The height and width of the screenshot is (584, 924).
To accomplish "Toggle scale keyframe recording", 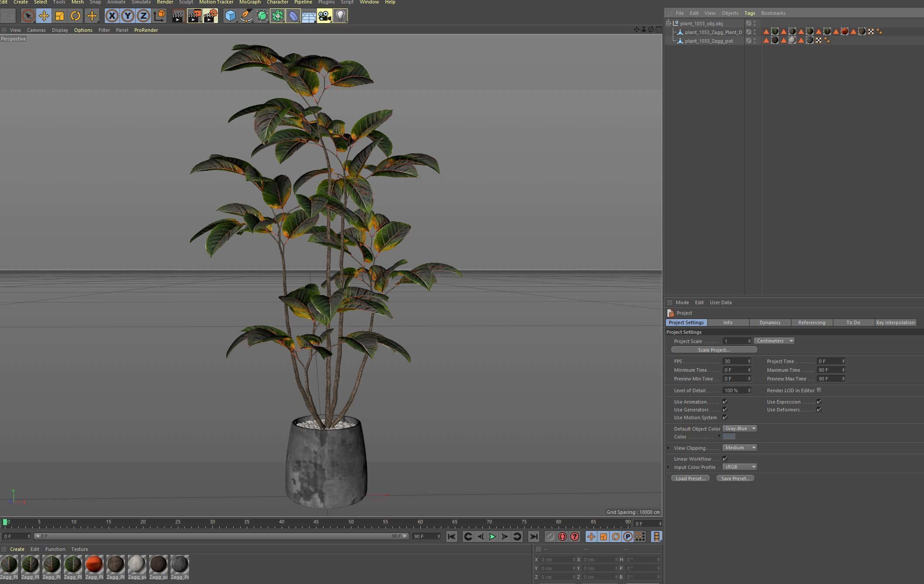I will [603, 536].
